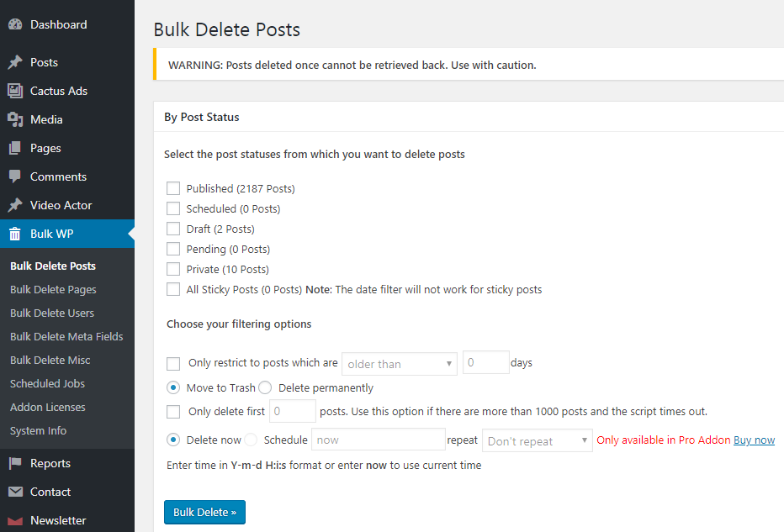Click the Posts pushpin icon
The height and width of the screenshot is (532, 784).
[x=15, y=62]
